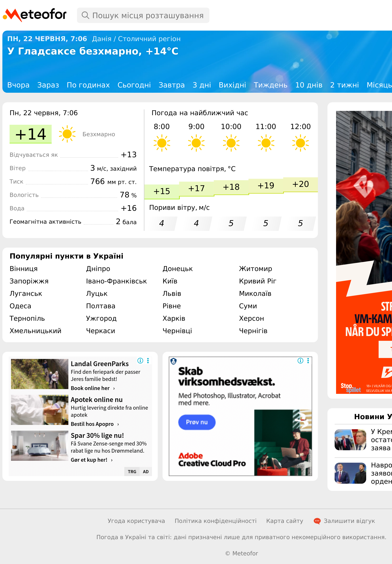Open the second news thumbnail under Новини
Image resolution: width=392 pixels, height=564 pixels.
[x=350, y=473]
